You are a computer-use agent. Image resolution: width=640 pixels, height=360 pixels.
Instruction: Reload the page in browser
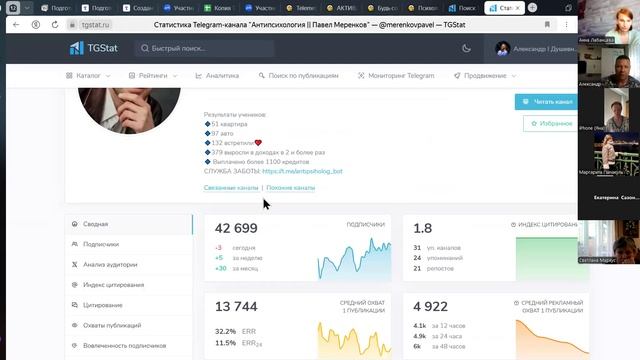tap(55, 25)
